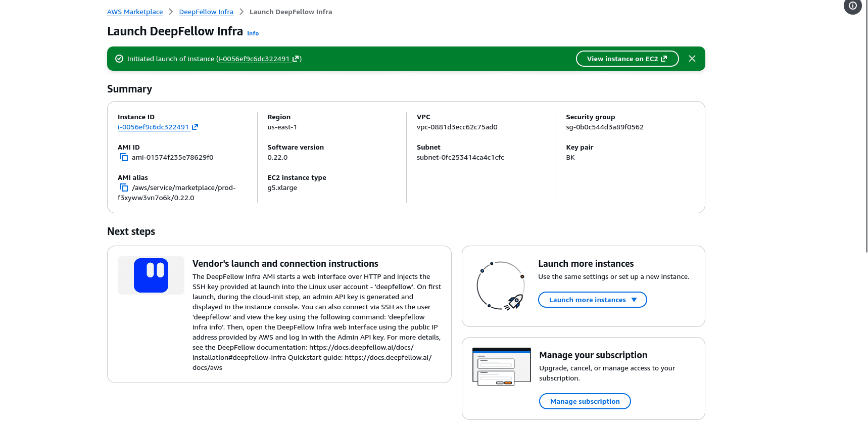Image resolution: width=868 pixels, height=428 pixels.
Task: Select subnet-0fc253414ca4c1cfc value
Action: pyautogui.click(x=460, y=157)
